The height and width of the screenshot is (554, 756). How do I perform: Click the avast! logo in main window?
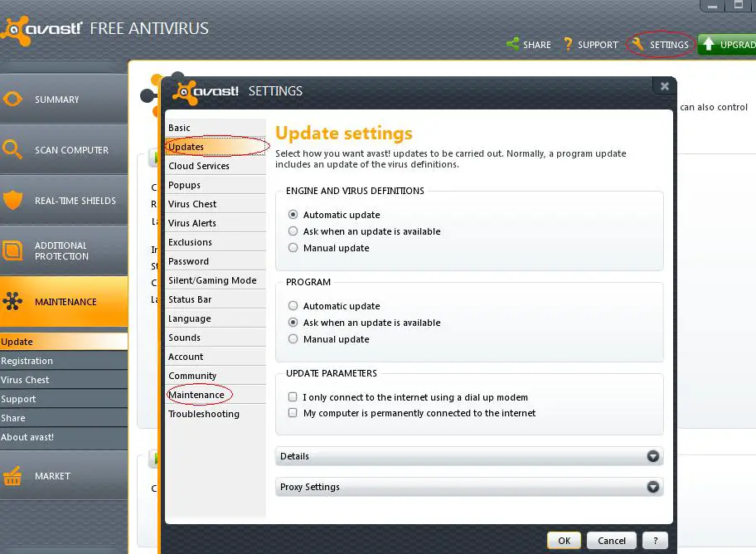pos(42,29)
